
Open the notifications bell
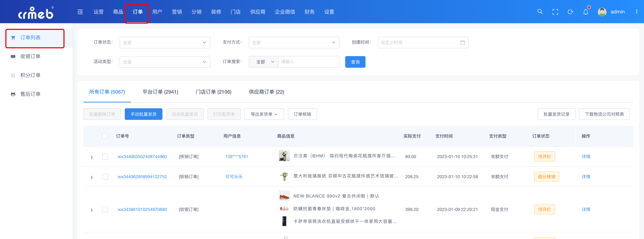pos(585,12)
